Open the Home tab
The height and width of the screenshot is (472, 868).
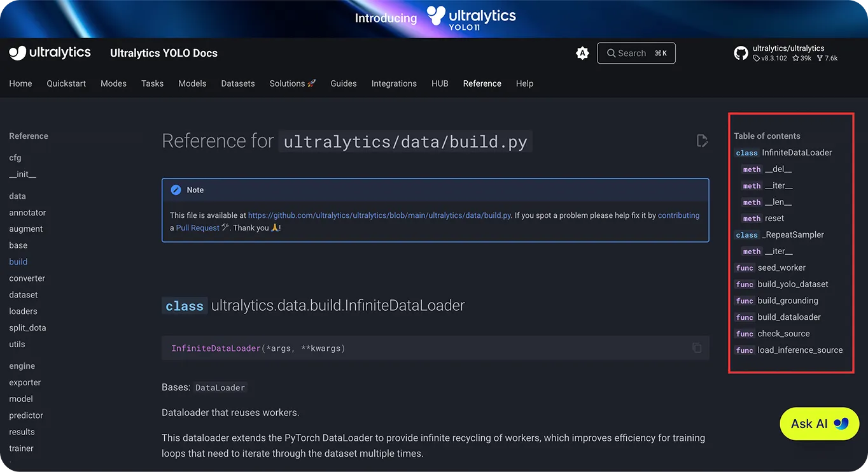tap(20, 83)
